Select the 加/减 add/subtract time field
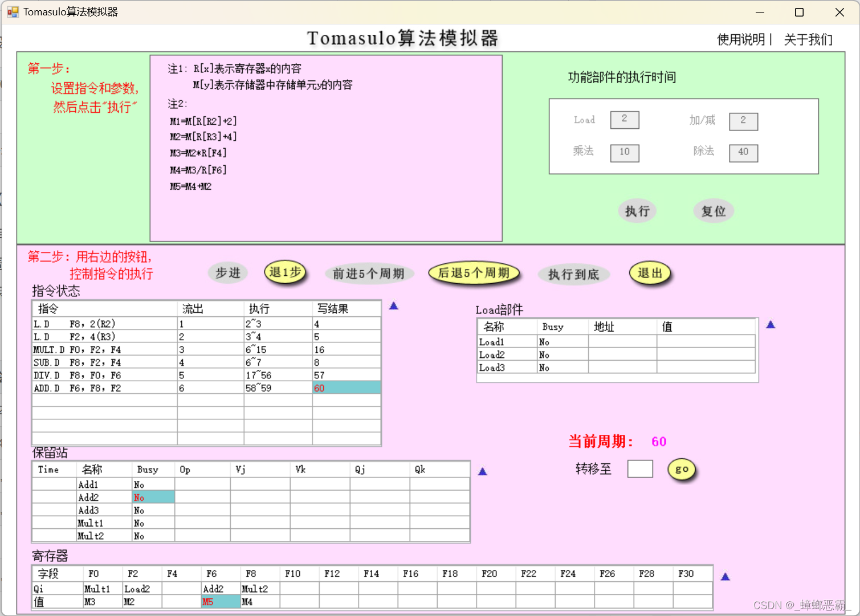 [x=743, y=121]
